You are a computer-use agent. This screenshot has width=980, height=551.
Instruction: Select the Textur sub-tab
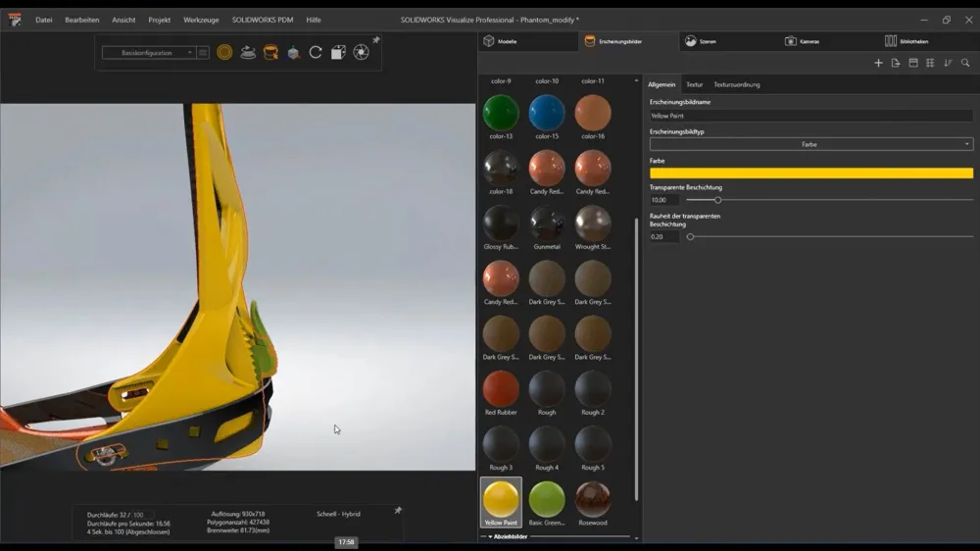(695, 84)
